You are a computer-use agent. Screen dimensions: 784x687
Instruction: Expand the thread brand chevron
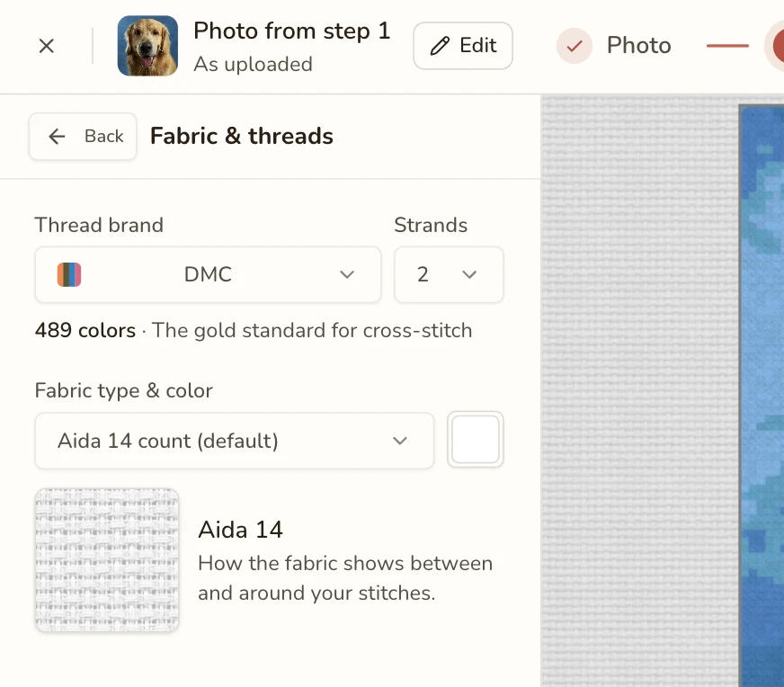347,274
